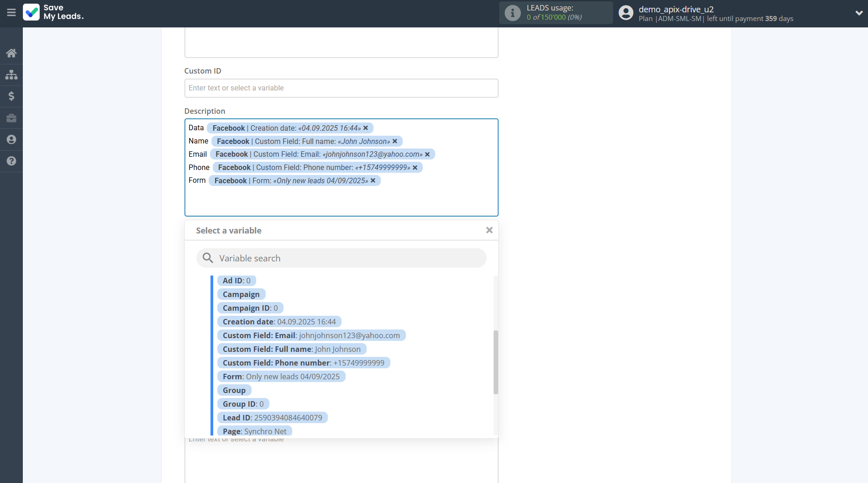The image size is (868, 483).
Task: Open the billing dollar icon
Action: 11,96
